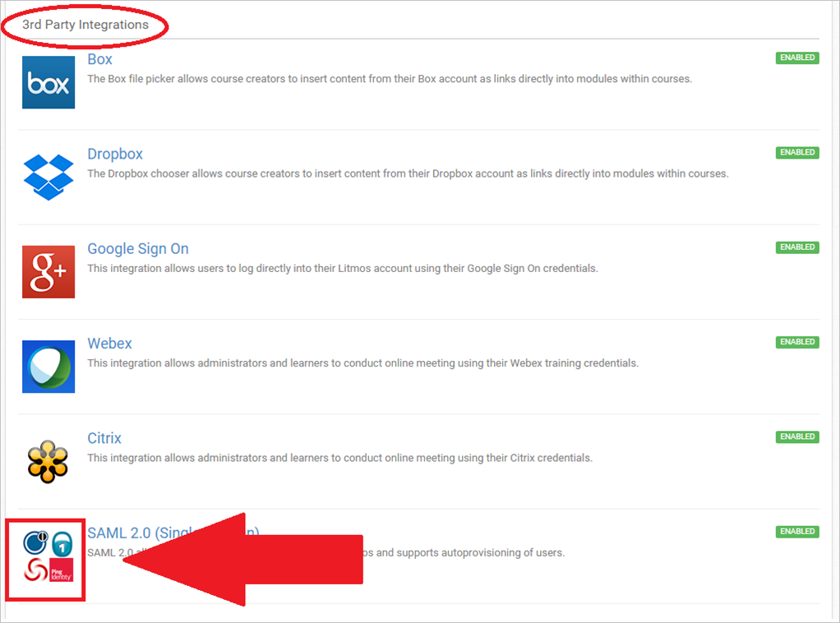Image resolution: width=840 pixels, height=623 pixels.
Task: Click the ENABLED badge for Dropbox
Action: click(797, 153)
